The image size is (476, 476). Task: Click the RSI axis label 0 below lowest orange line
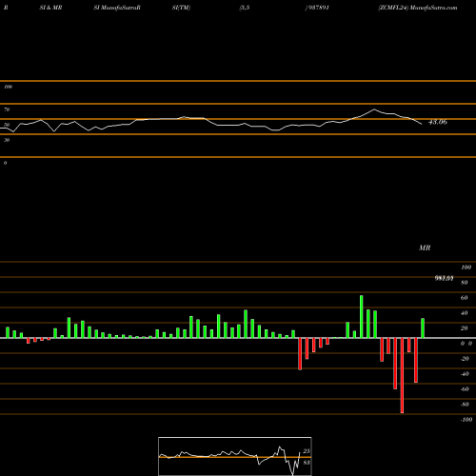5,163
